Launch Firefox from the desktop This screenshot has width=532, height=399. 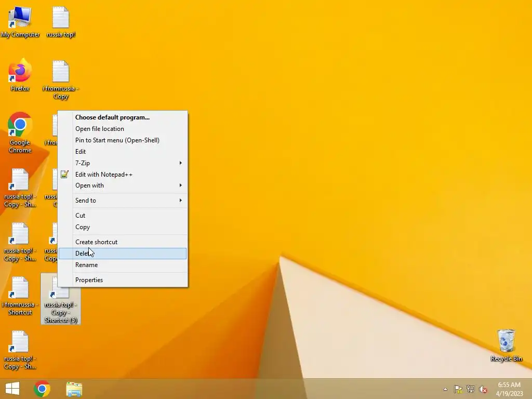20,75
